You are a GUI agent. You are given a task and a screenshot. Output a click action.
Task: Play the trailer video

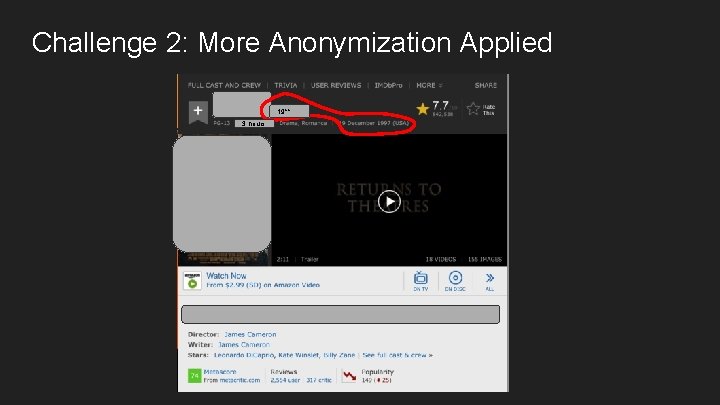(389, 201)
